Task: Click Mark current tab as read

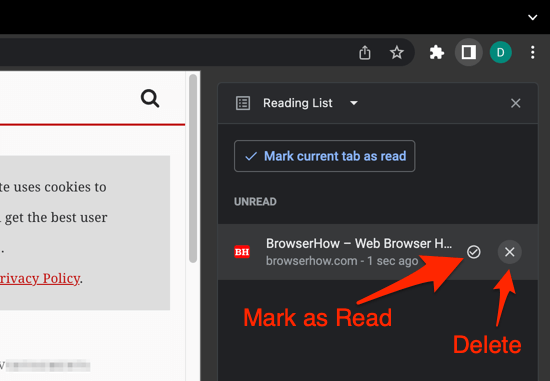Action: tap(324, 156)
